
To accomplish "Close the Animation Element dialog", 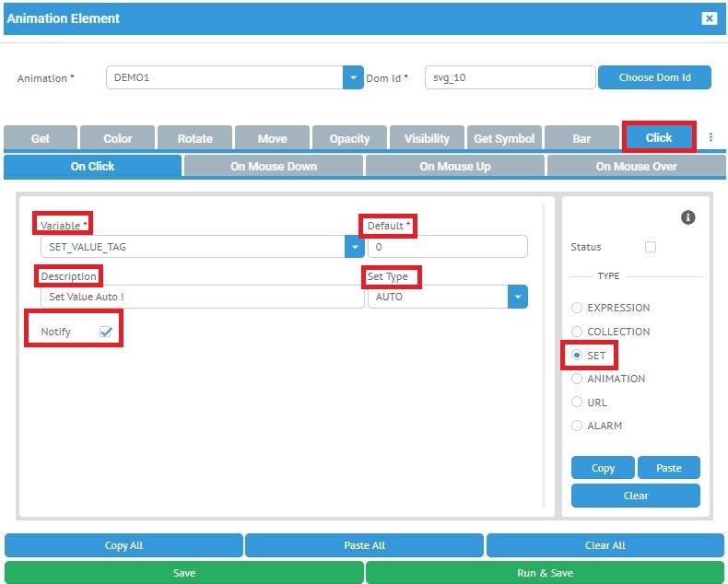I will [709, 18].
